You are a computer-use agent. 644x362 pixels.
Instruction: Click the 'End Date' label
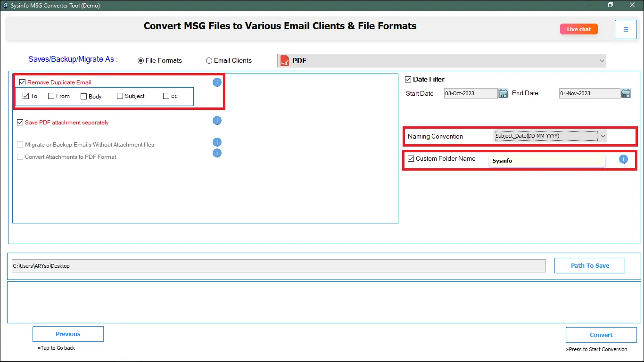pyautogui.click(x=525, y=93)
